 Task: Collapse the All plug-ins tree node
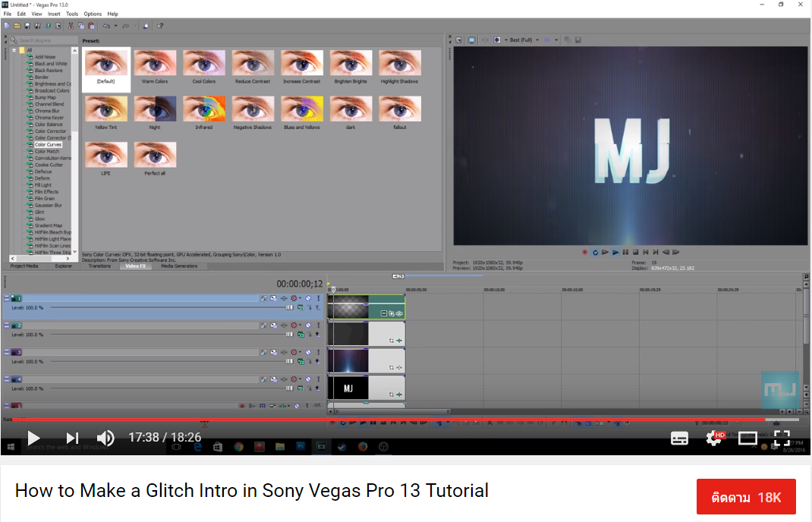pyautogui.click(x=14, y=50)
